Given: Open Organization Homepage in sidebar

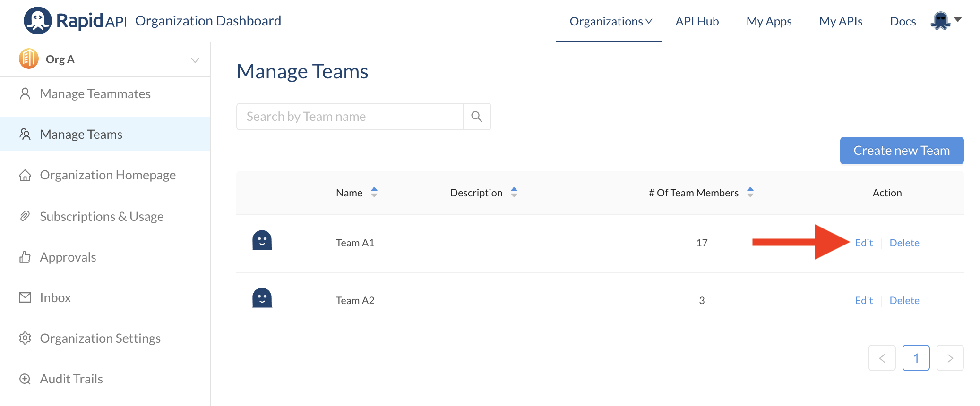Looking at the screenshot, I should 105,175.
